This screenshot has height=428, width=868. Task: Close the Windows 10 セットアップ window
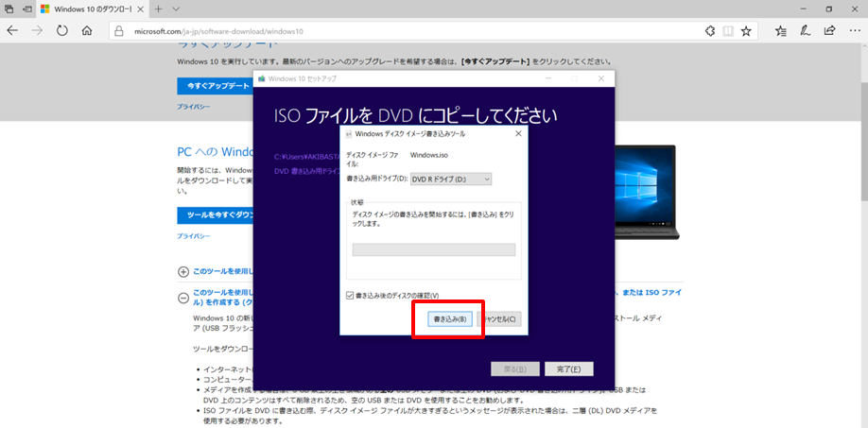pyautogui.click(x=601, y=78)
